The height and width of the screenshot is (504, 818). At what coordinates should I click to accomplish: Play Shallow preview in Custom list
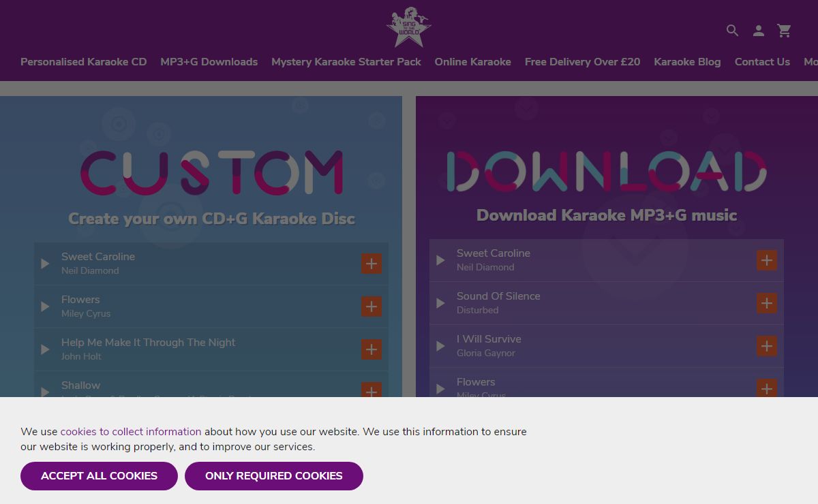[x=45, y=392]
